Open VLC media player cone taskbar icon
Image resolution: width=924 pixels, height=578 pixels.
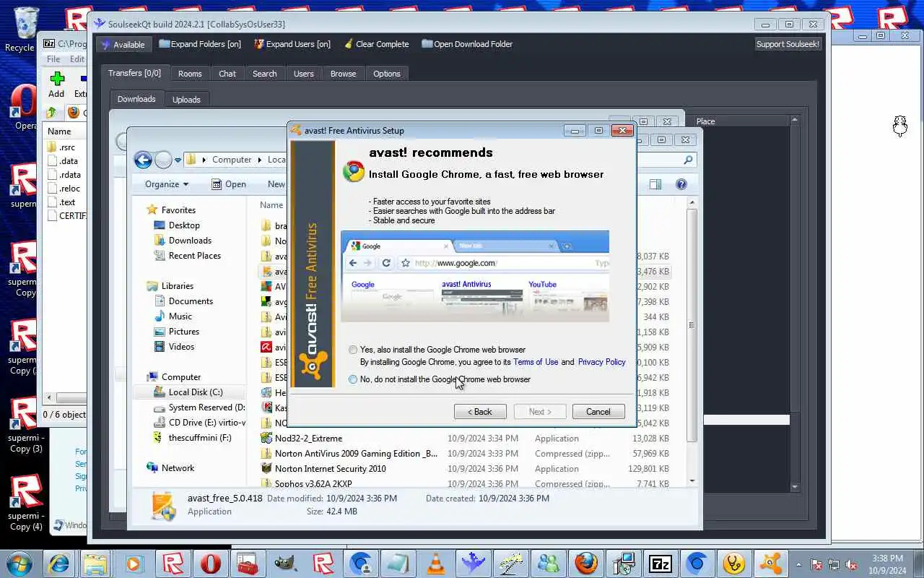coord(435,563)
